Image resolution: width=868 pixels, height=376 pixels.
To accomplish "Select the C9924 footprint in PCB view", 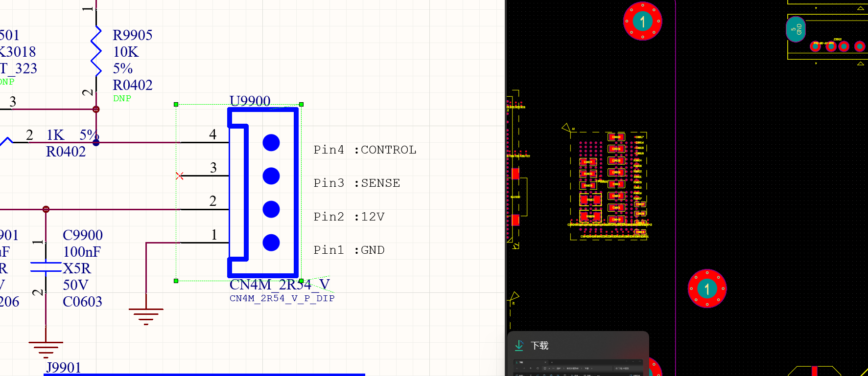I will point(588,162).
